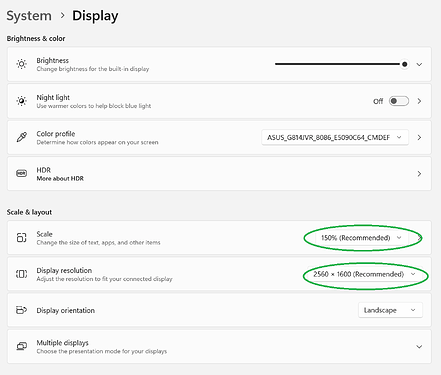Click the Display resolution icon
Viewport: 441px width, 375px height.
(22, 274)
